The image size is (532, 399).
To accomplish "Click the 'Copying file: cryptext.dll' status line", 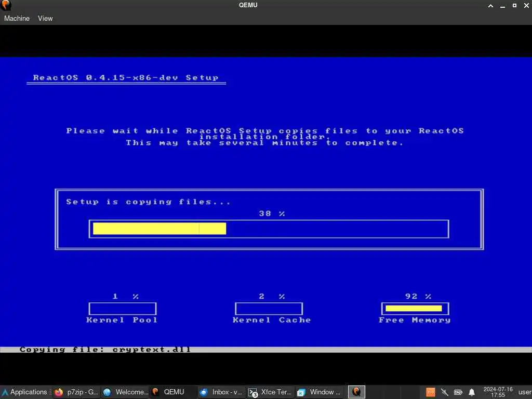I will point(105,350).
